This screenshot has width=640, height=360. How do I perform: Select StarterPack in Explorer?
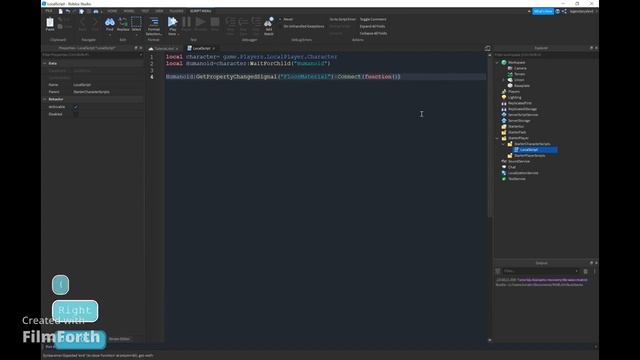(x=514, y=132)
